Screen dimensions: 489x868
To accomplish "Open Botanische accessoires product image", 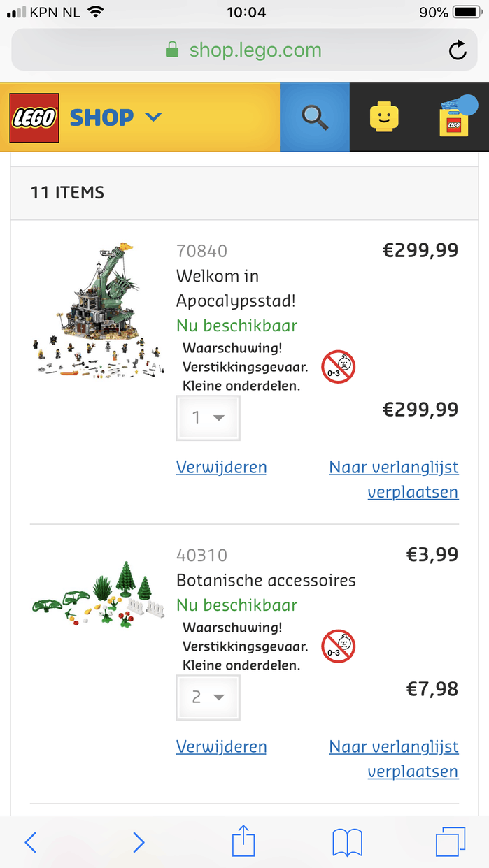I will click(98, 594).
